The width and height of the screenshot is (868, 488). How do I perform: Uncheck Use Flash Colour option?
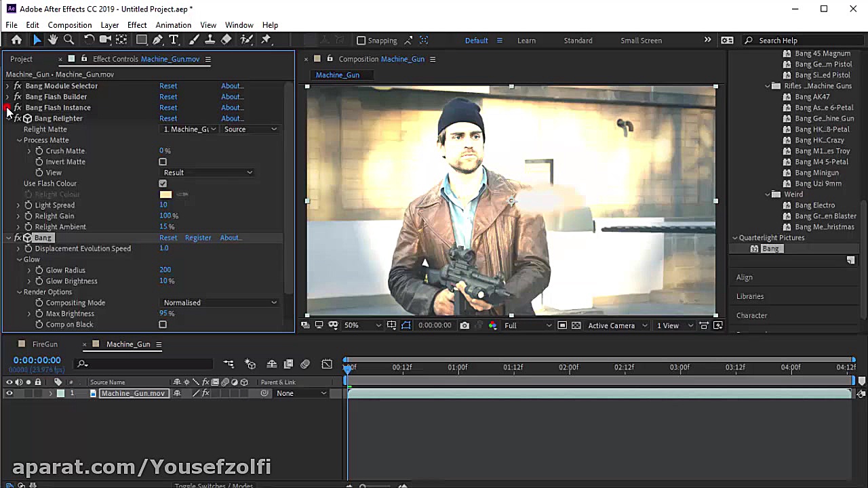tap(163, 184)
